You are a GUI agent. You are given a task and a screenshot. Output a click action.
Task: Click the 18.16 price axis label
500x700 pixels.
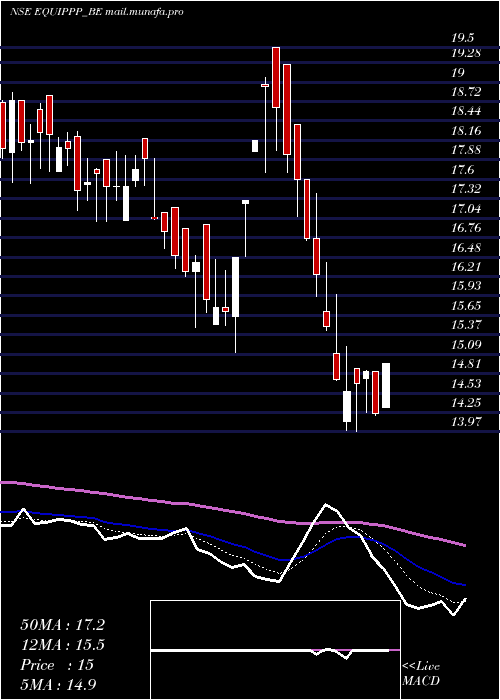[466, 130]
